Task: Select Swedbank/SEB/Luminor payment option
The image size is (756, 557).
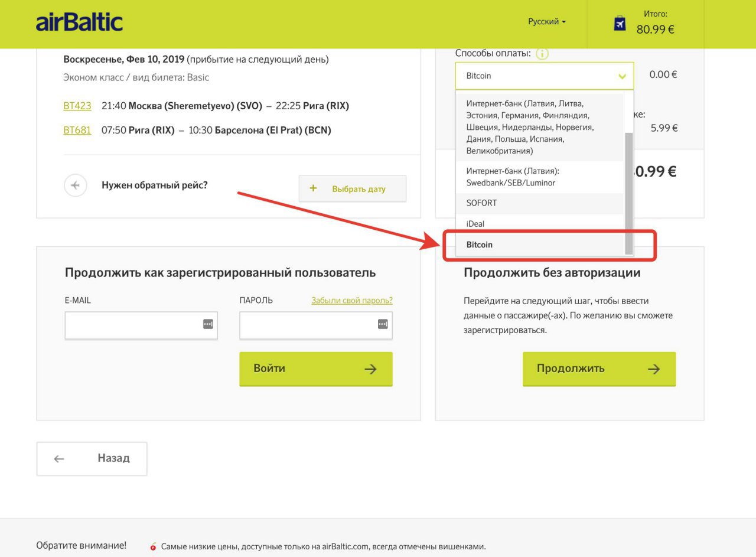Action: pos(539,177)
